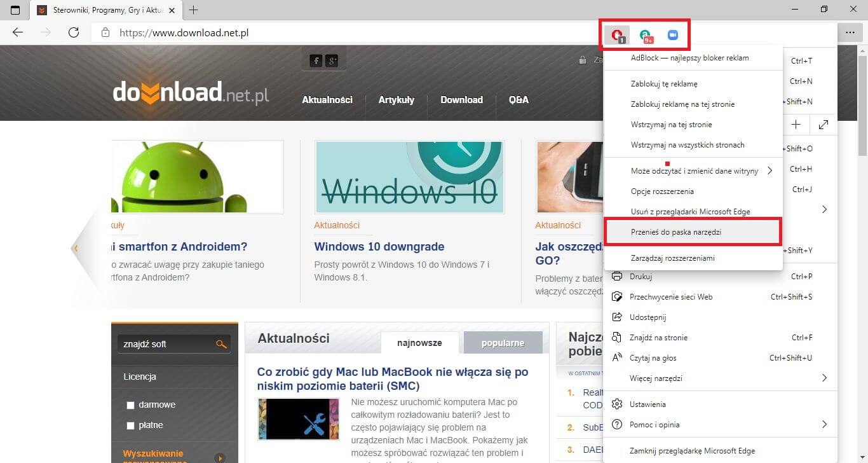
Task: Open the Q&A navigation link
Action: [519, 100]
